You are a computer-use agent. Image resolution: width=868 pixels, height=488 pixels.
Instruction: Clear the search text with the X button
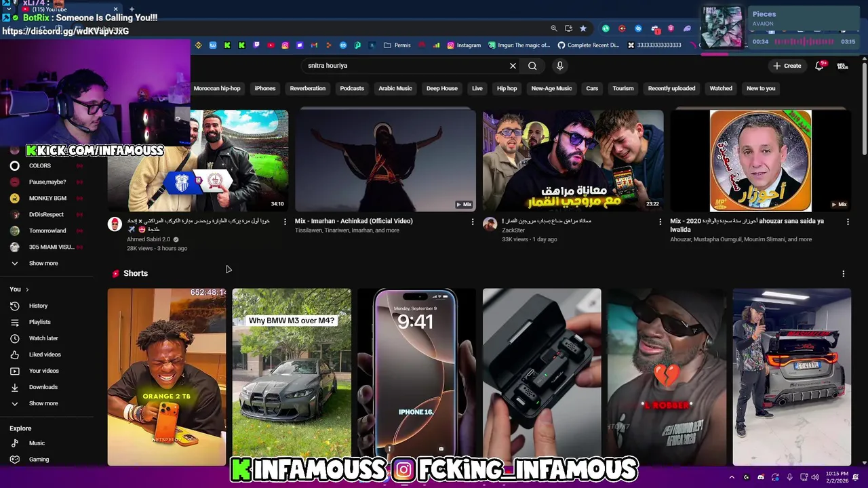[x=513, y=66]
